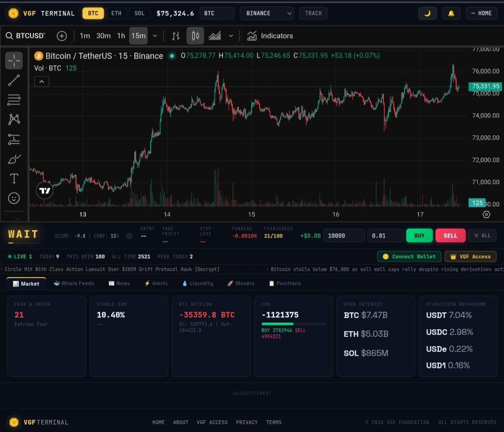Open notifications bell icon
Screen dimensions: 504x432
click(x=451, y=13)
